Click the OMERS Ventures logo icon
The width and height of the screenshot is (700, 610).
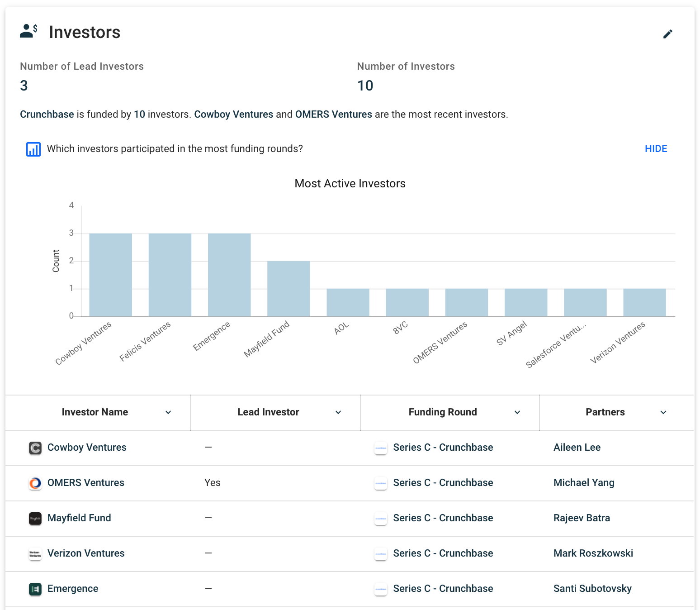tap(35, 483)
